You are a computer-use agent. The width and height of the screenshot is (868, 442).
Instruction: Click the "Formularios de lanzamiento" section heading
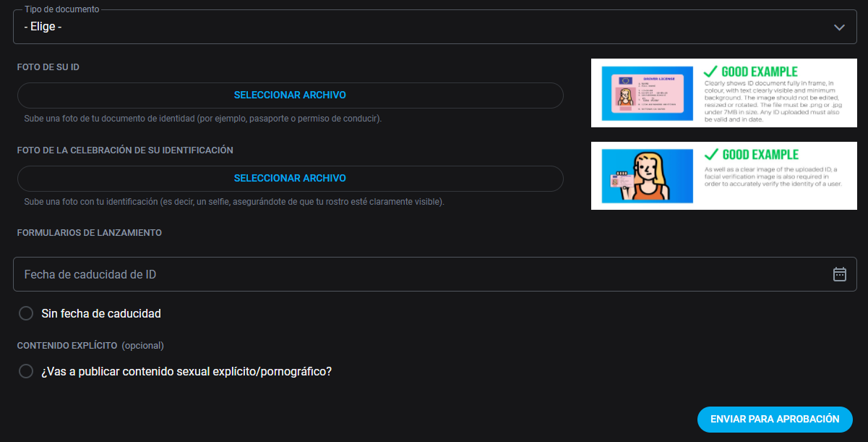(x=90, y=233)
